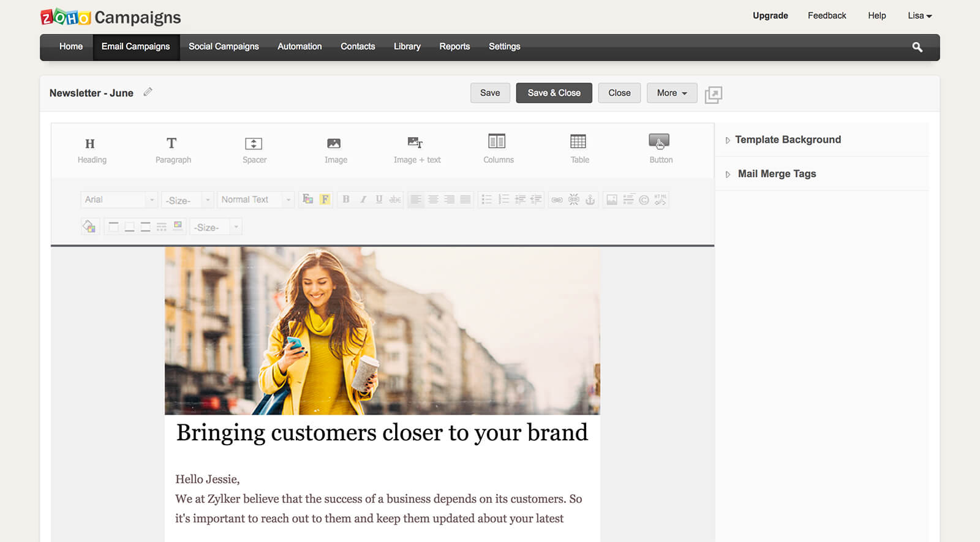Click the pencil icon to rename newsletter
This screenshot has height=542, width=980.
148,92
